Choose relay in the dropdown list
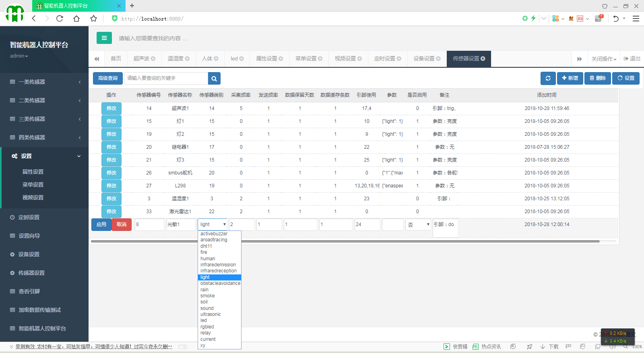644x353 pixels. pyautogui.click(x=219, y=333)
